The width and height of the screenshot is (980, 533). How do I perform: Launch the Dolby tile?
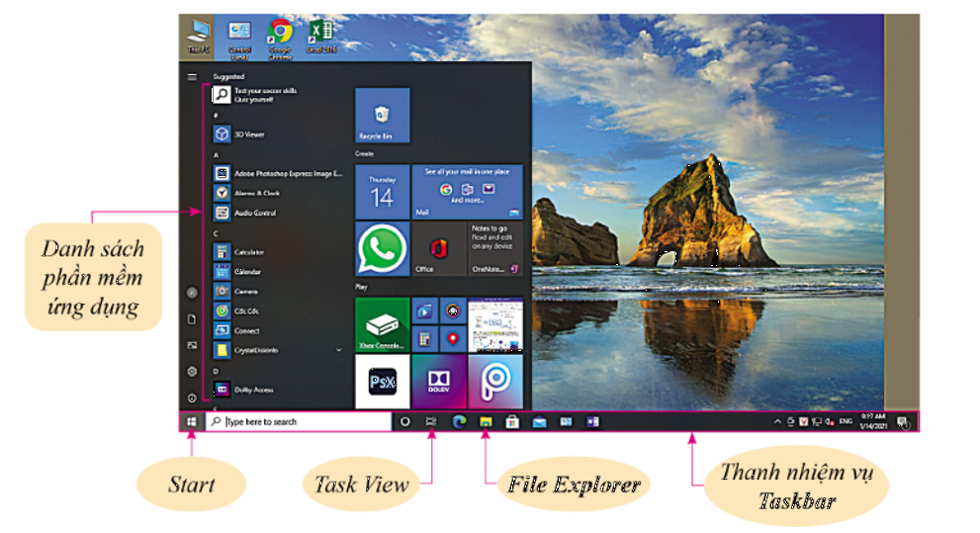click(x=438, y=382)
